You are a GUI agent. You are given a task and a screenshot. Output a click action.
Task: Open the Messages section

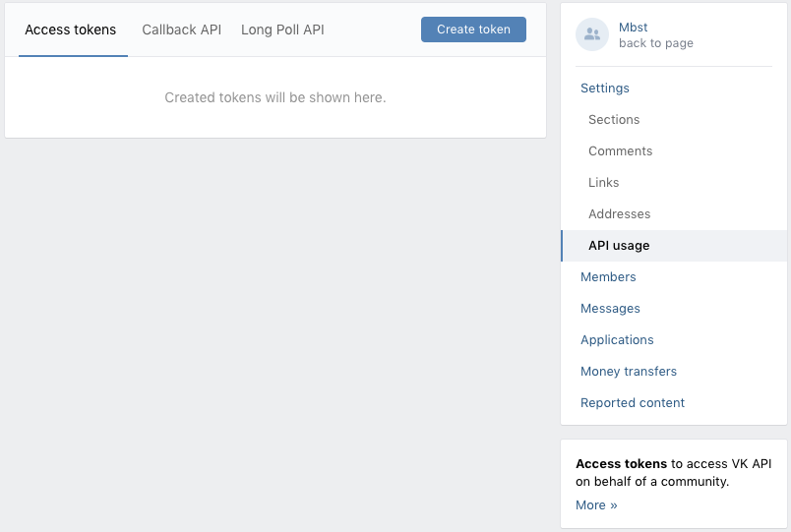(x=610, y=308)
